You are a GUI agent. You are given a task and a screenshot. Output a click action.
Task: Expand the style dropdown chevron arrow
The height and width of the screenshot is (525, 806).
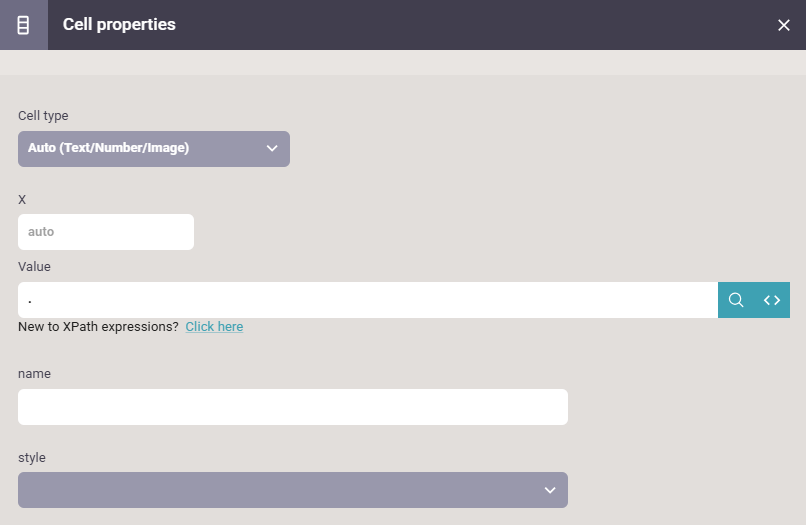[550, 490]
